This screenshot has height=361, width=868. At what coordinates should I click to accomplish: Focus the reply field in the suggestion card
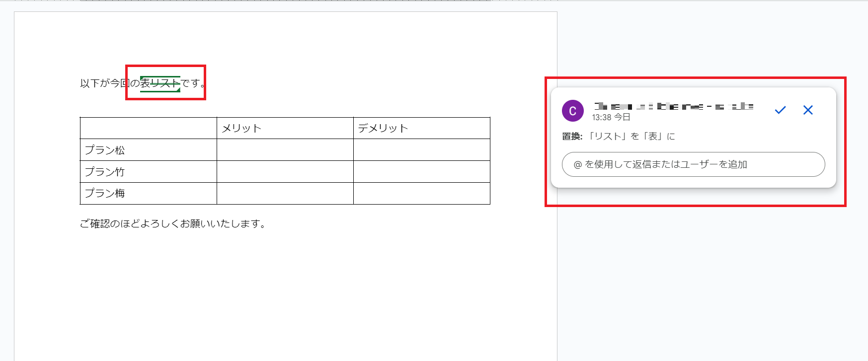tap(693, 164)
